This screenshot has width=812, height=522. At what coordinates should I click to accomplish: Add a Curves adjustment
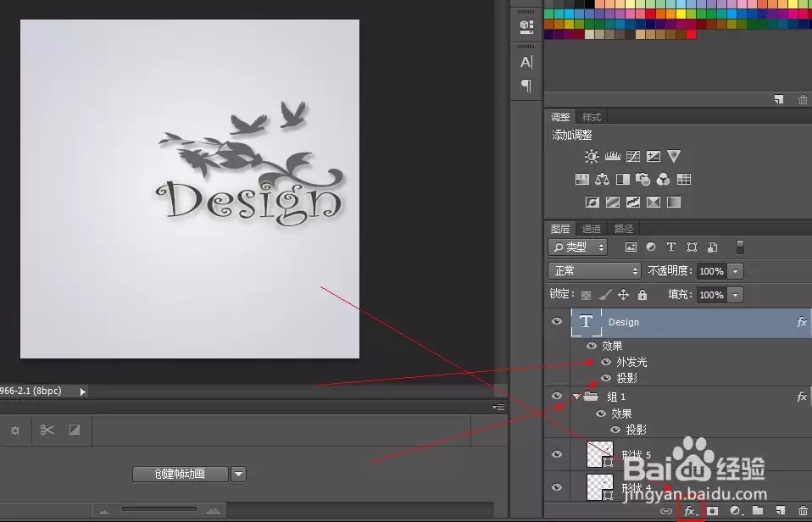pyautogui.click(x=633, y=157)
